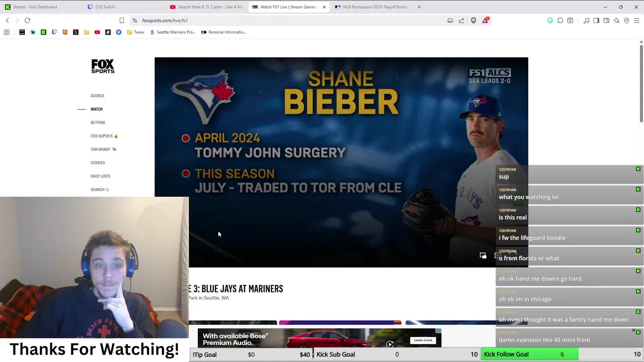Open the Brave Wallet icon
This screenshot has width=644, height=362.
pyautogui.click(x=606, y=21)
